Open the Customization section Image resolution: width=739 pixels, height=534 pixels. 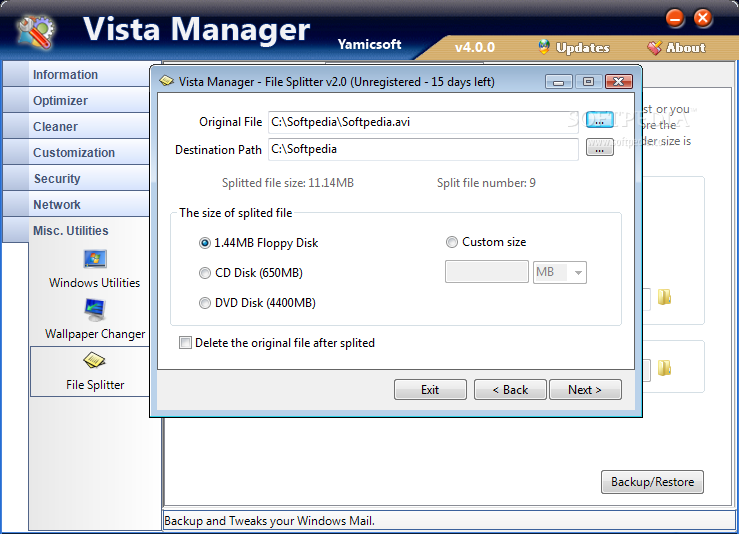pos(76,152)
